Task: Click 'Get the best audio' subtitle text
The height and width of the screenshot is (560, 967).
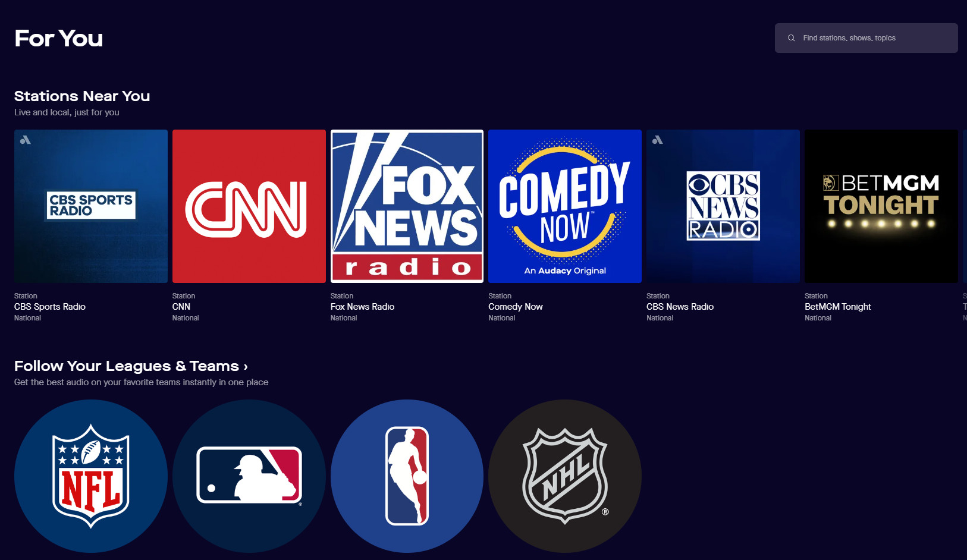Action: (141, 382)
